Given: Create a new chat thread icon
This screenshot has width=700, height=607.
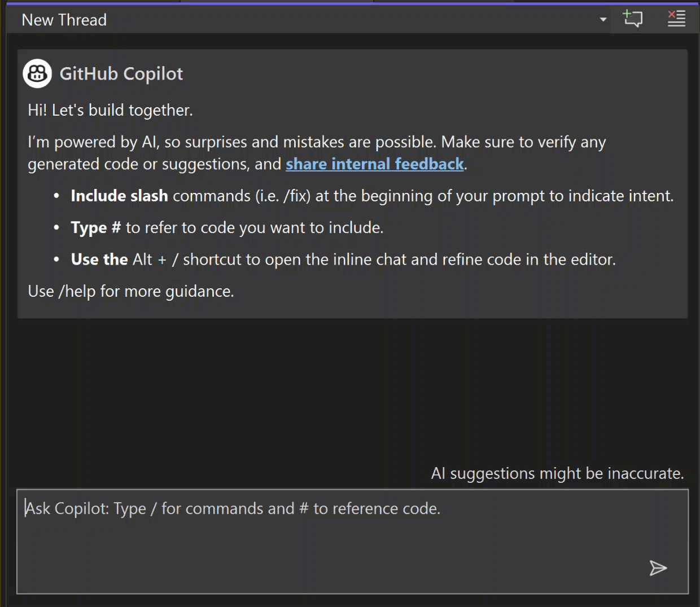Looking at the screenshot, I should 633,19.
